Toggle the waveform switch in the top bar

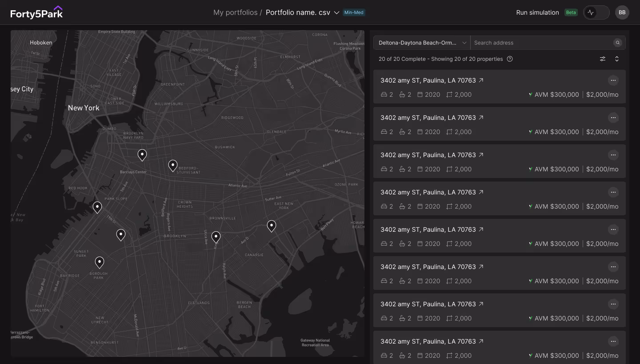(x=596, y=12)
